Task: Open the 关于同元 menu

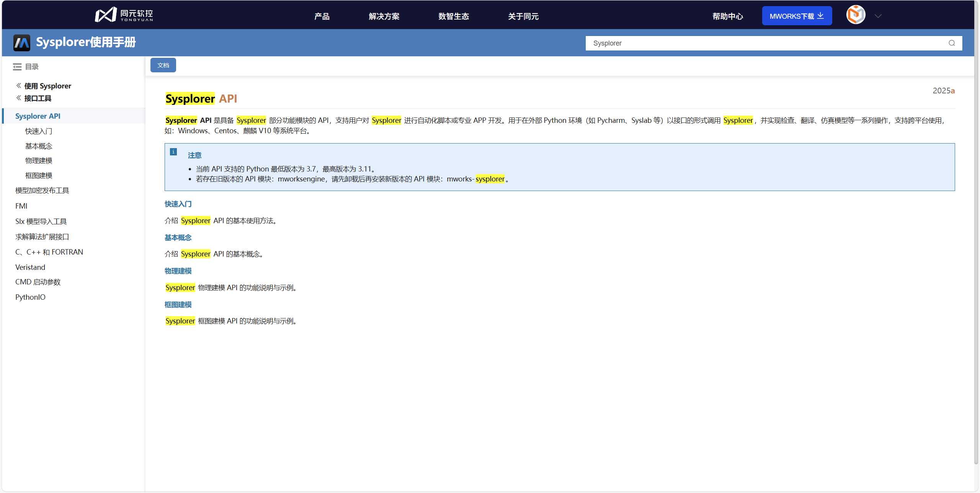Action: 523,16
